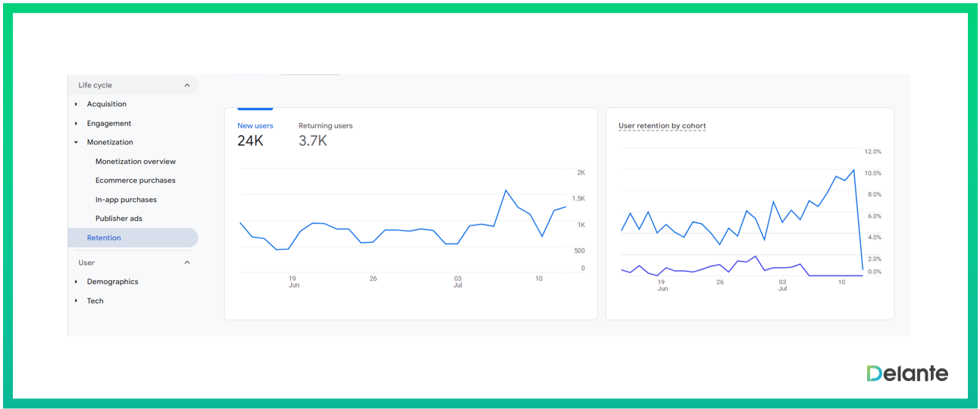Collapse the User section chevron

pos(187,263)
